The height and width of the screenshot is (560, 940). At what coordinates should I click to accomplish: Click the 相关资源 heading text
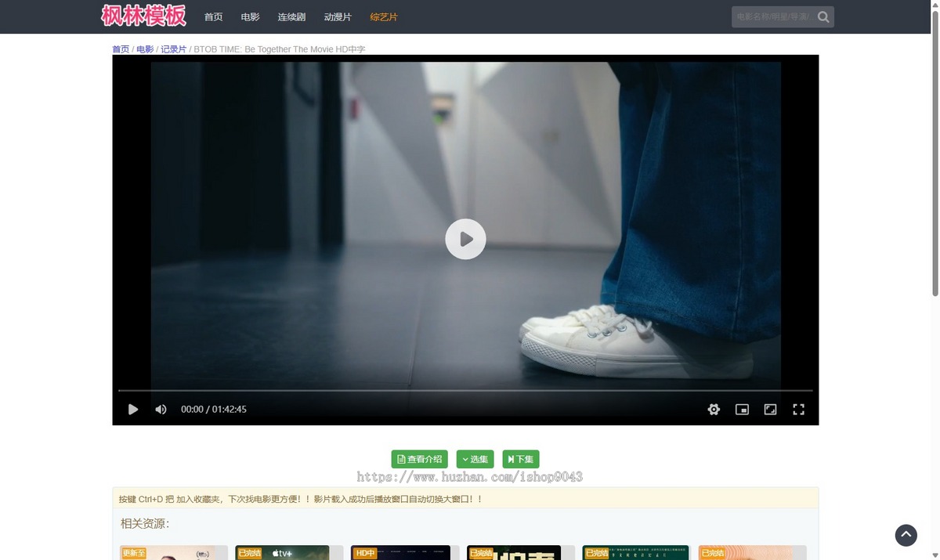click(145, 523)
